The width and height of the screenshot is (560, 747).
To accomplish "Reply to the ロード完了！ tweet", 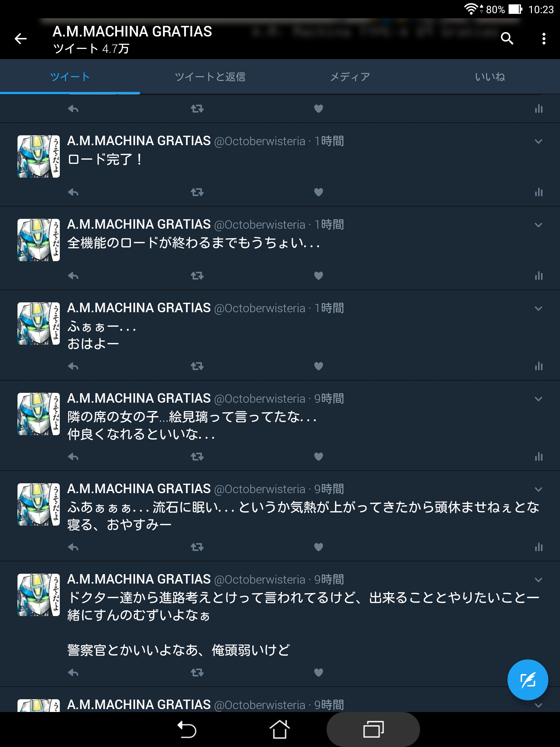I will 73,192.
